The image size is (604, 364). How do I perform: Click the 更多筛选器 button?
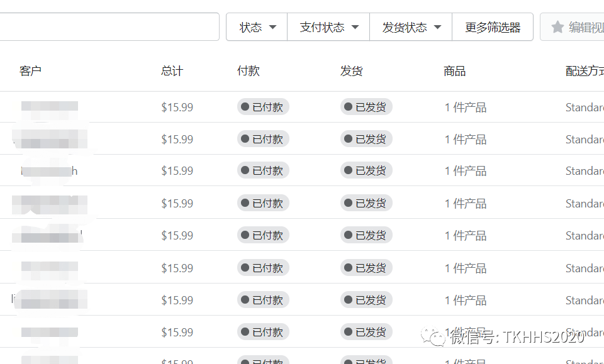pyautogui.click(x=493, y=27)
